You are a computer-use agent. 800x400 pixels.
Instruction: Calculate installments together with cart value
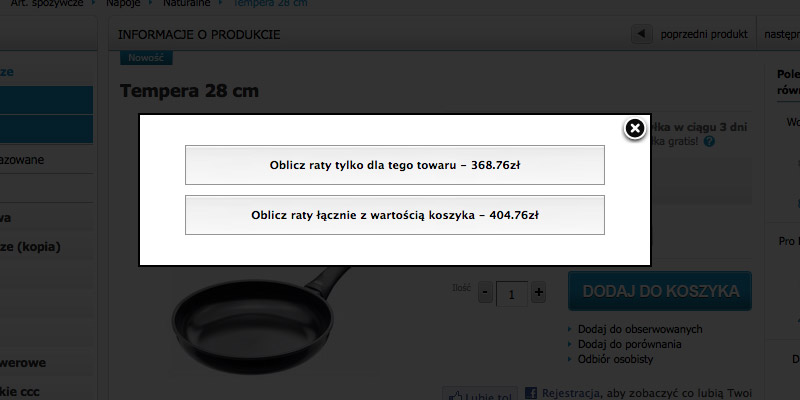(394, 215)
